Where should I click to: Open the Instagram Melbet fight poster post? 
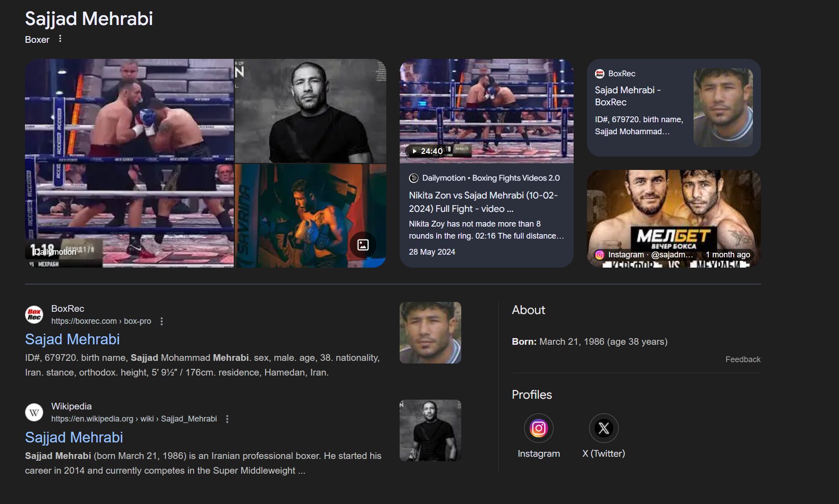tap(674, 219)
